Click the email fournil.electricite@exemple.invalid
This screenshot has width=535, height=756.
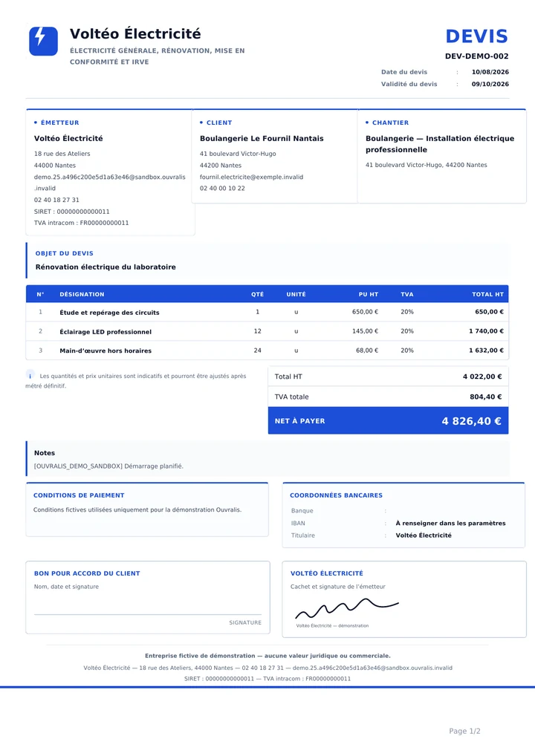(251, 177)
